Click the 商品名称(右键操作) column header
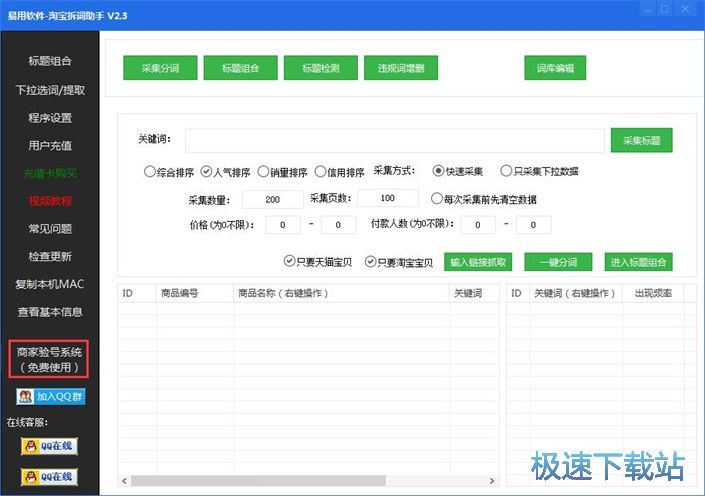 [341, 293]
